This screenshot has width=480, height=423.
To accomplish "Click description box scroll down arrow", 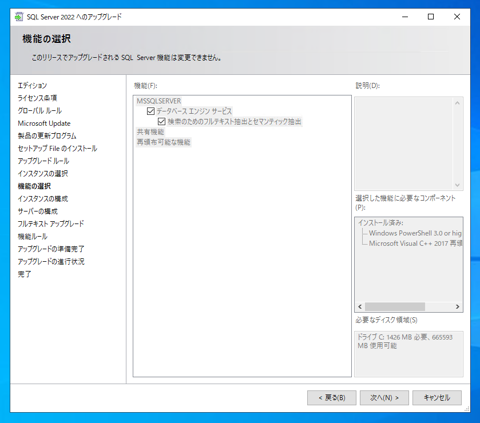I will click(x=457, y=185).
